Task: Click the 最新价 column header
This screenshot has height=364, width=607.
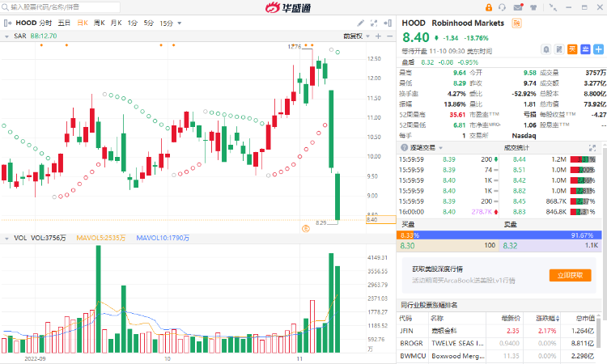Action: coord(511,319)
